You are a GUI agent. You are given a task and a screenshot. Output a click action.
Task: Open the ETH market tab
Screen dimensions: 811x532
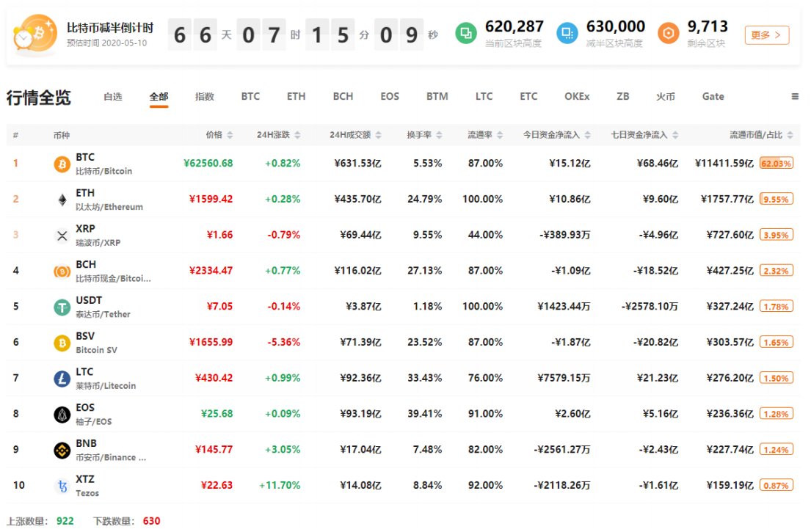[x=297, y=97]
